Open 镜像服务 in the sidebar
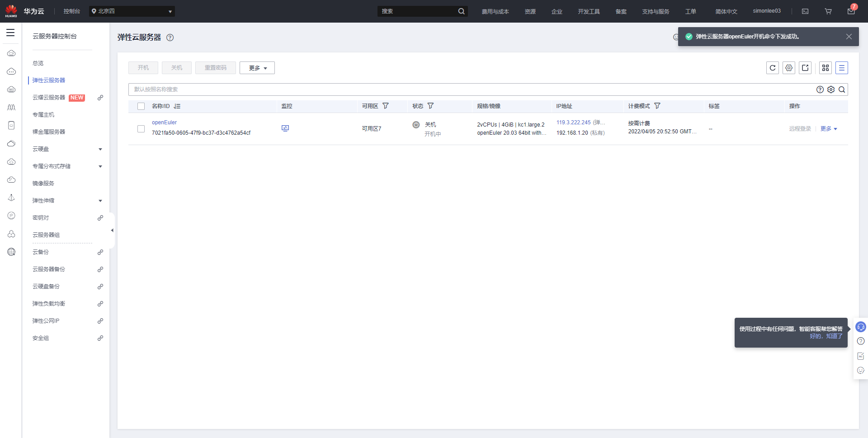 click(x=43, y=184)
